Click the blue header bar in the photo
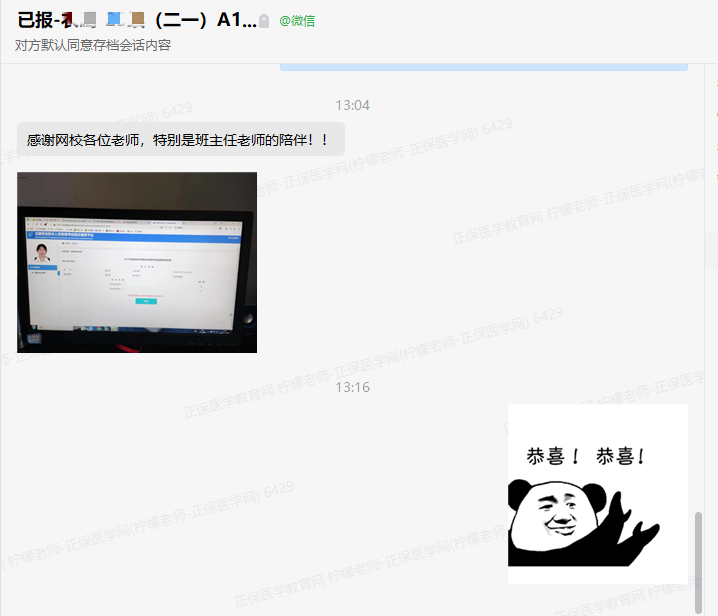This screenshot has width=718, height=616. [135, 237]
